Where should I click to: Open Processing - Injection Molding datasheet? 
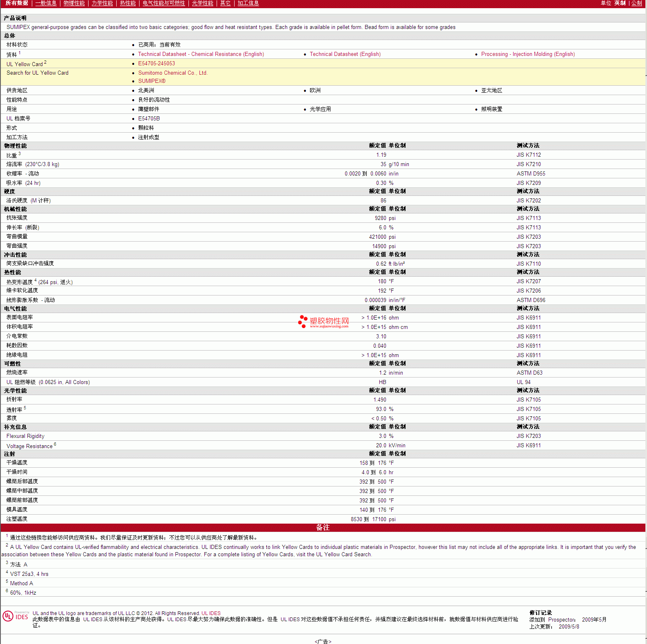click(528, 54)
